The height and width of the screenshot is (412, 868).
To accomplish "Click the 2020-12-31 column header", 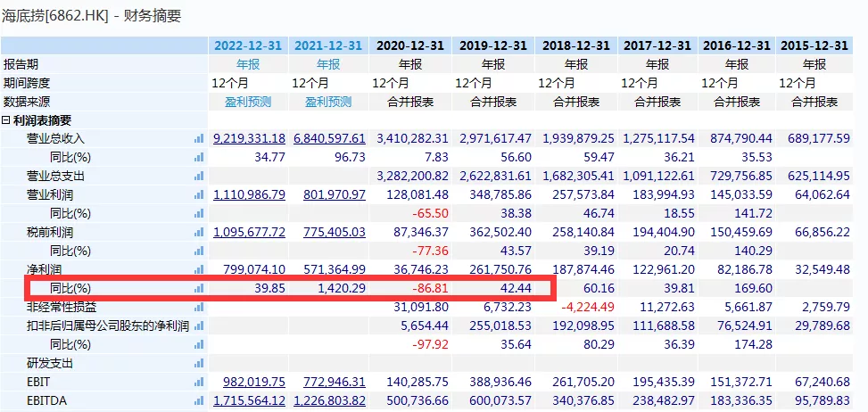I will click(409, 45).
